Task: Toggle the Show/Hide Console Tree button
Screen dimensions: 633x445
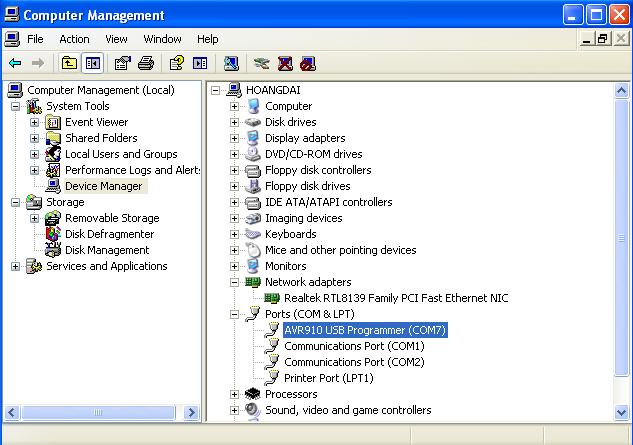Action: 92,63
